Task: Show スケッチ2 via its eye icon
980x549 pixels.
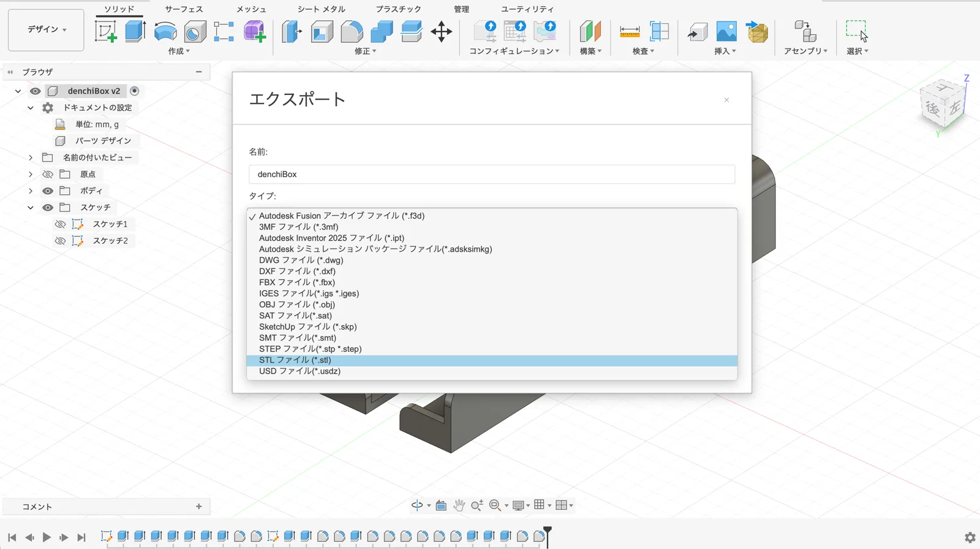Action: pyautogui.click(x=60, y=241)
